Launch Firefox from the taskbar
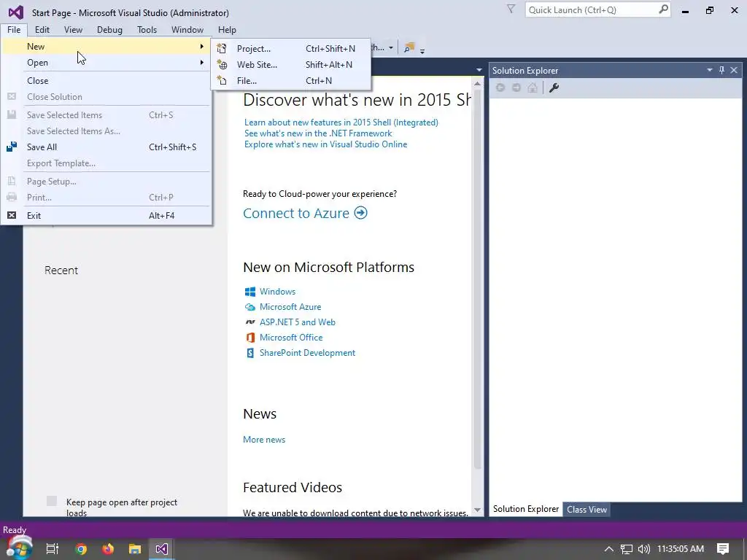Viewport: 747px width, 560px height. click(108, 549)
